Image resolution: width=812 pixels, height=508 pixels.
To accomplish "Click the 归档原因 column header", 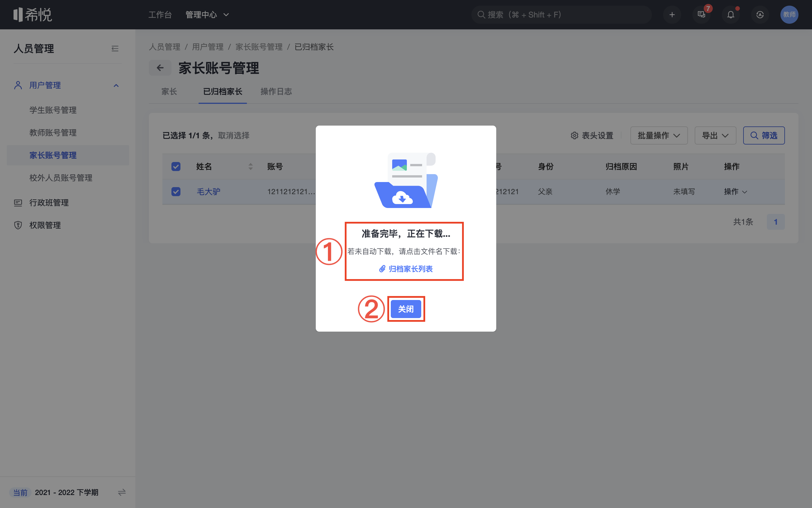I will [621, 167].
